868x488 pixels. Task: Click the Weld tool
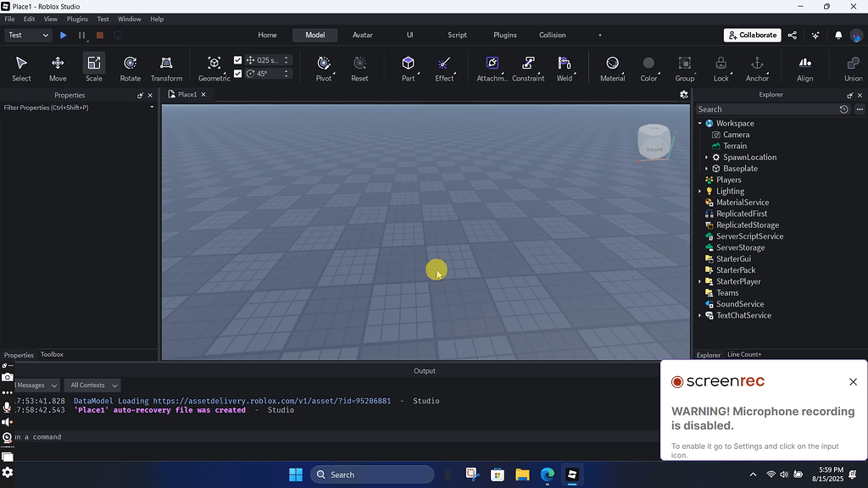pyautogui.click(x=564, y=68)
